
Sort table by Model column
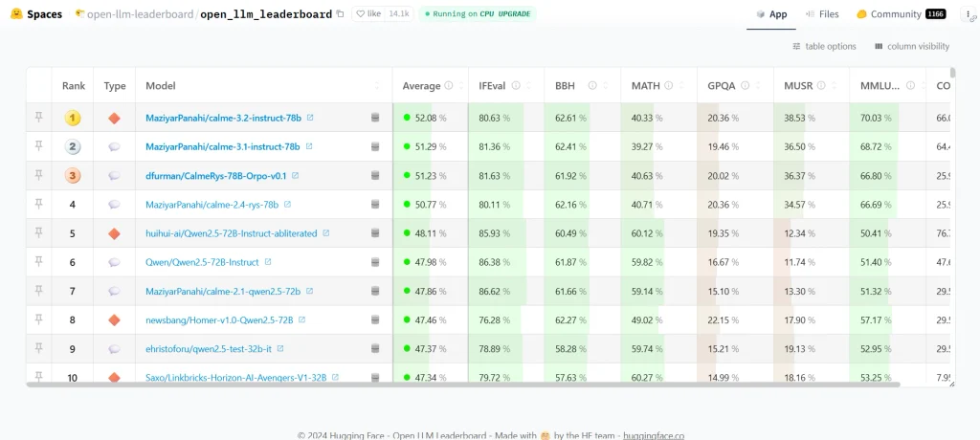click(377, 86)
